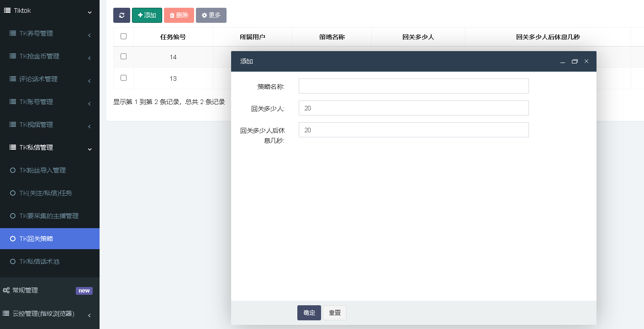644x329 pixels.
Task: Click the circle icon beside TK粉丝导入管理
Action: pyautogui.click(x=13, y=170)
